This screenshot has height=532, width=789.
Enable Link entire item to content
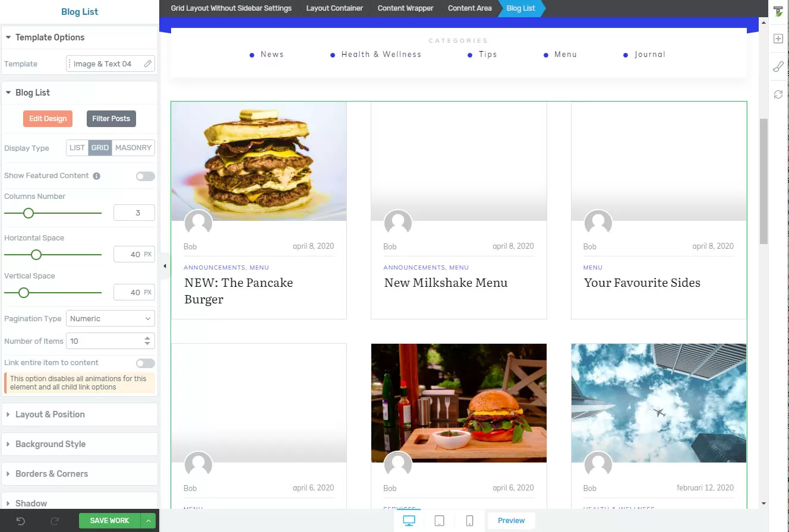145,363
